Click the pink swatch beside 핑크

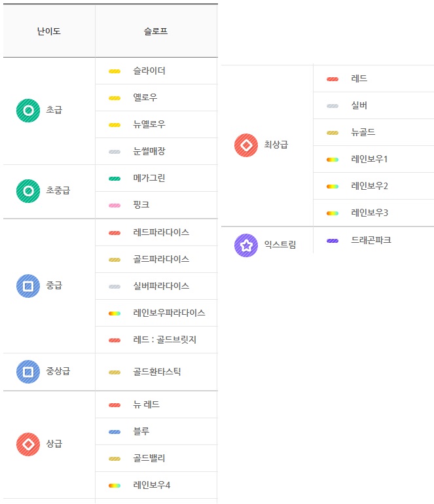point(115,206)
